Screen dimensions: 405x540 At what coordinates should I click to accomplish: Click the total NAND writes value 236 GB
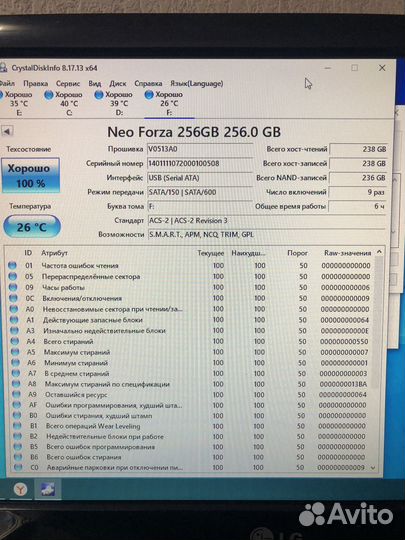[x=358, y=178]
